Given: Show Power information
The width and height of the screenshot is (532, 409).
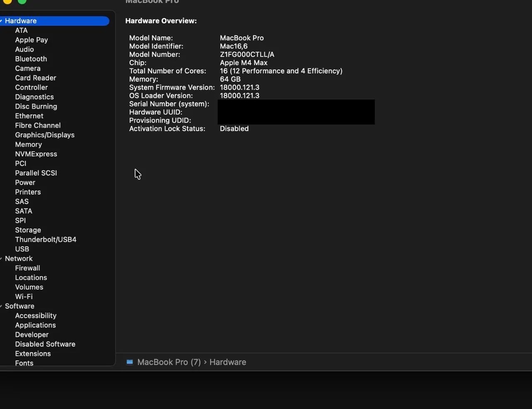Looking at the screenshot, I should (x=25, y=183).
